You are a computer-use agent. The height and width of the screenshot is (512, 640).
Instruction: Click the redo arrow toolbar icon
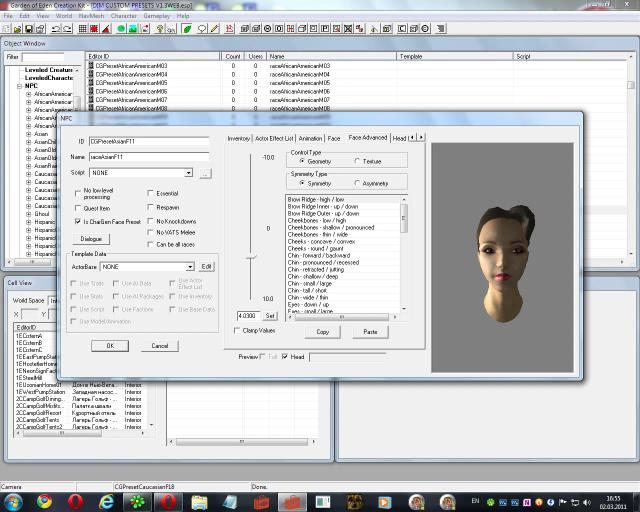[x=67, y=29]
